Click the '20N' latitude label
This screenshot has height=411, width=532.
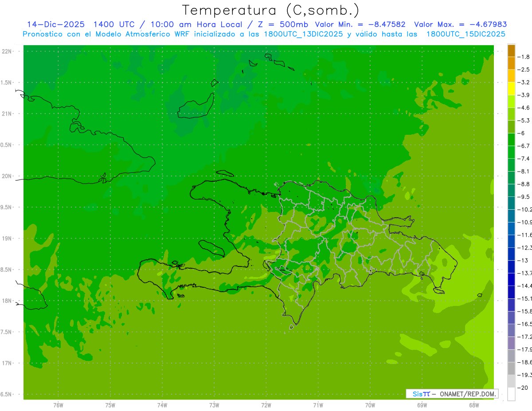coord(7,176)
